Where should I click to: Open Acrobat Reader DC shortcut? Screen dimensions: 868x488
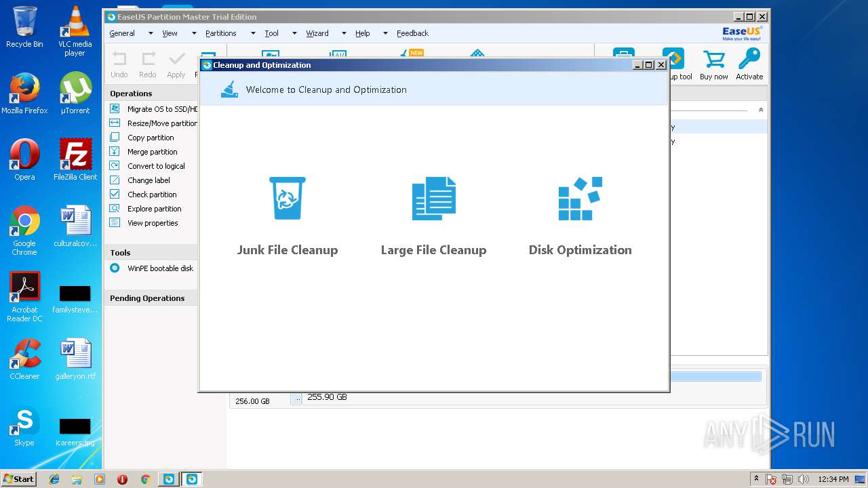pos(24,297)
